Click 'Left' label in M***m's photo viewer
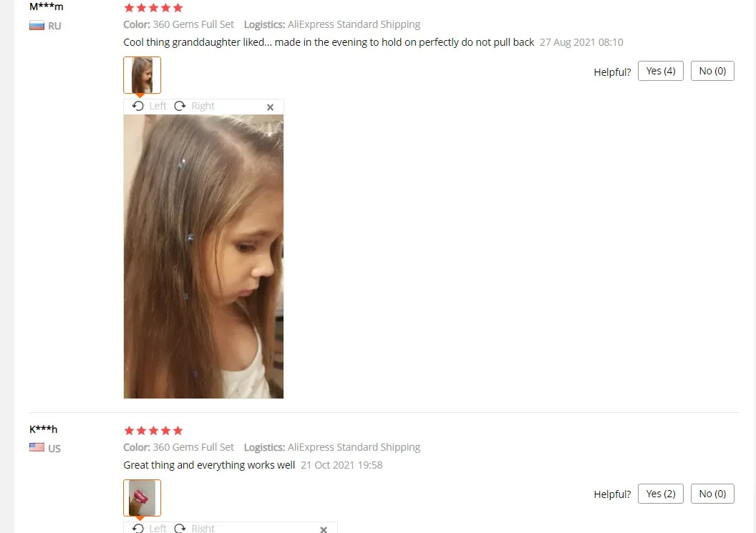The width and height of the screenshot is (756, 533). [157, 106]
